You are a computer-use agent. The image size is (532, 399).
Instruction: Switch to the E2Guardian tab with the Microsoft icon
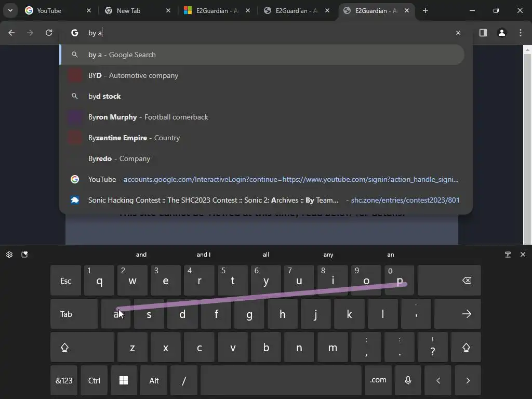tap(217, 10)
